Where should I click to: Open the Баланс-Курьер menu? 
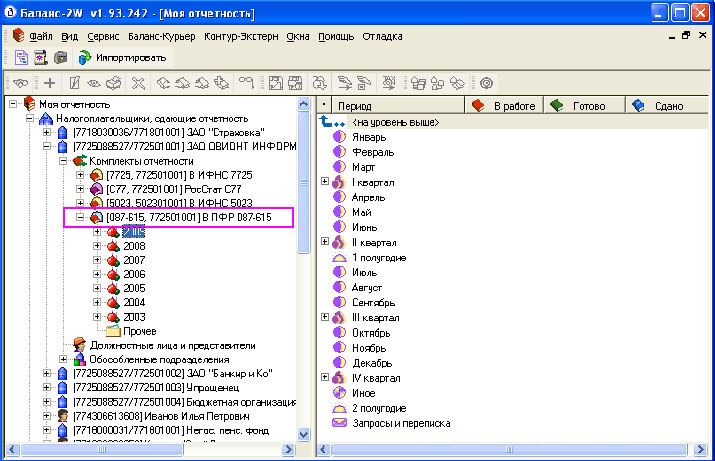(x=161, y=36)
